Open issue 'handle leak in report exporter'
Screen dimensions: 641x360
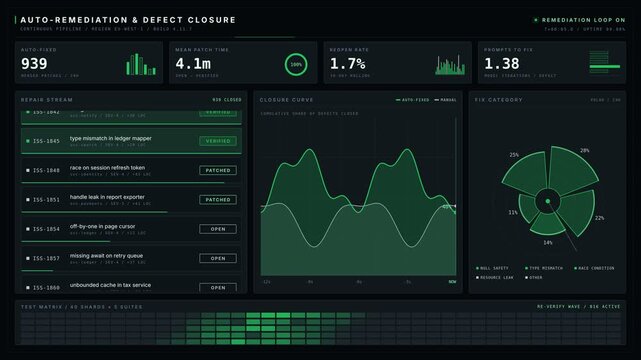pyautogui.click(x=107, y=197)
